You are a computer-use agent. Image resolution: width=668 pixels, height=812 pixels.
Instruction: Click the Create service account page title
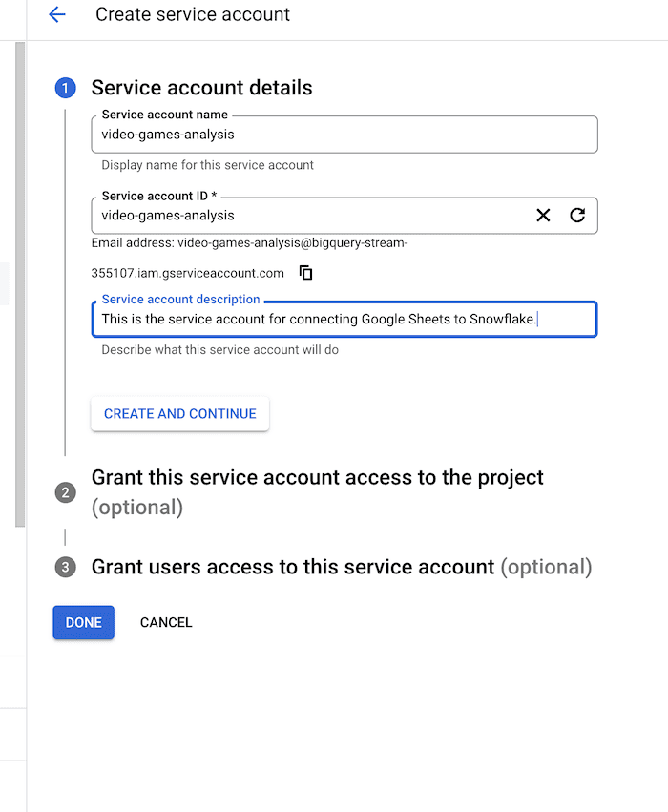[193, 14]
